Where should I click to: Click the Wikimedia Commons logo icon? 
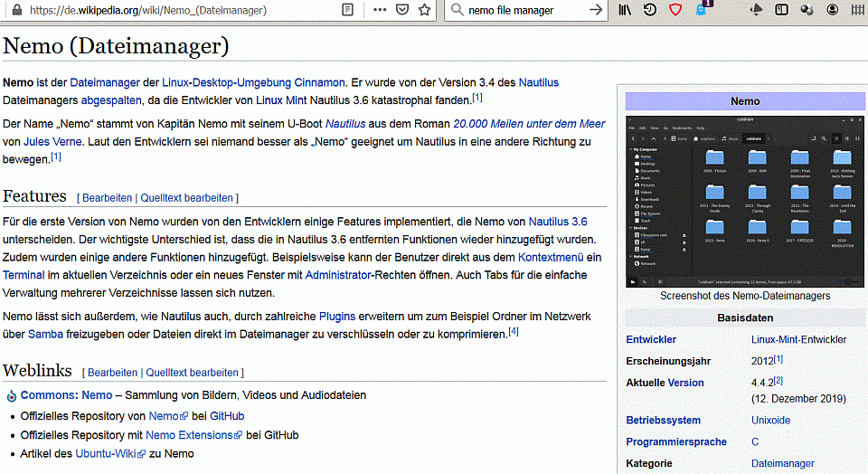11,396
